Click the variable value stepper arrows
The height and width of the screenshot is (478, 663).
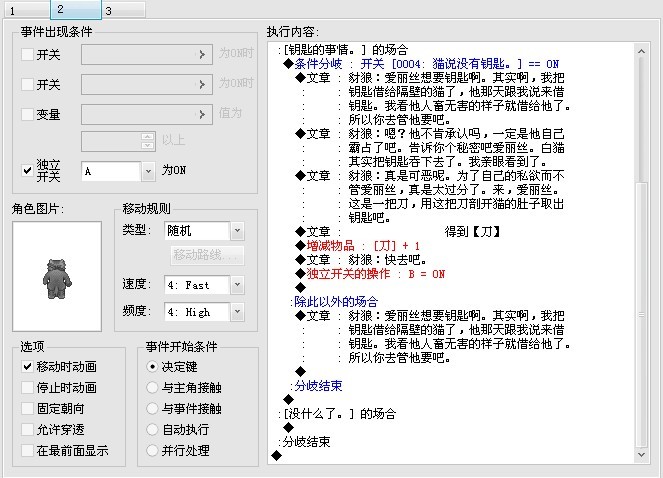pos(148,141)
